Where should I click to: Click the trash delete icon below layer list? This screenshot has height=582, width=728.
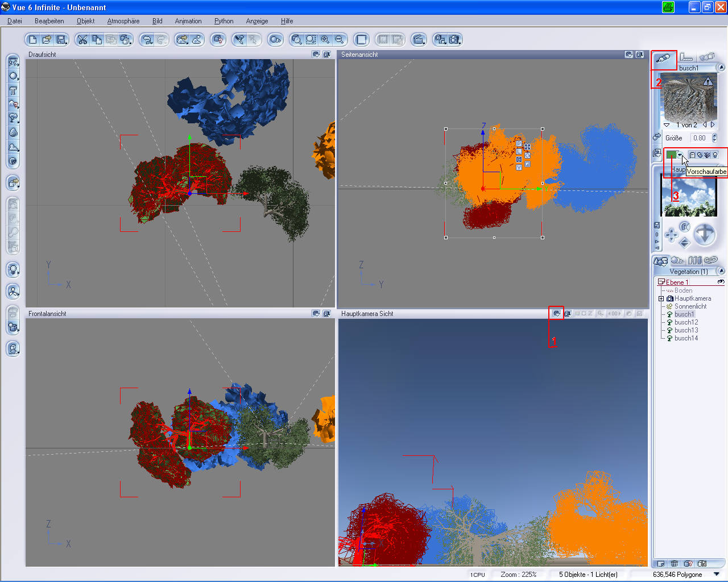(x=674, y=564)
